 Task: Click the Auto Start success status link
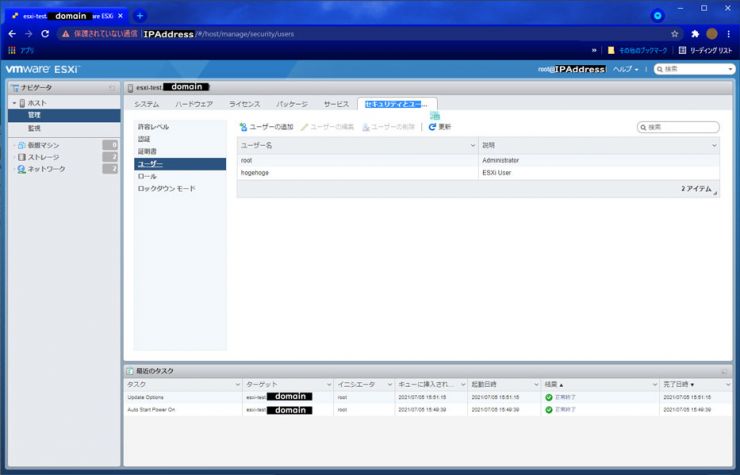pyautogui.click(x=565, y=410)
